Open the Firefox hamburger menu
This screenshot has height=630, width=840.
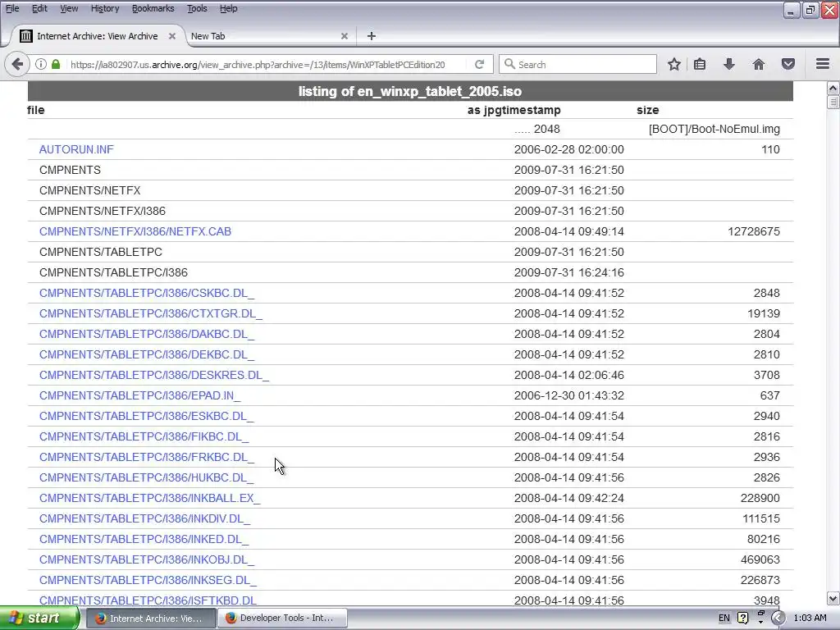823,64
